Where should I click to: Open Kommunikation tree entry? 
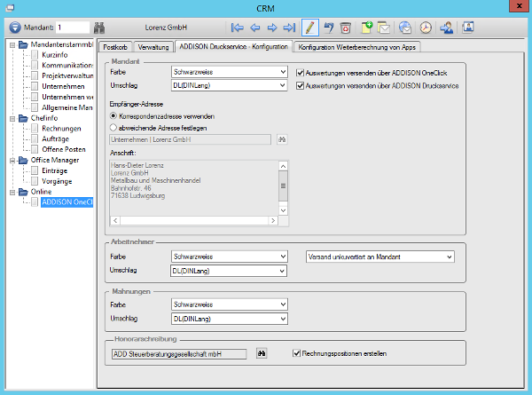coord(67,65)
